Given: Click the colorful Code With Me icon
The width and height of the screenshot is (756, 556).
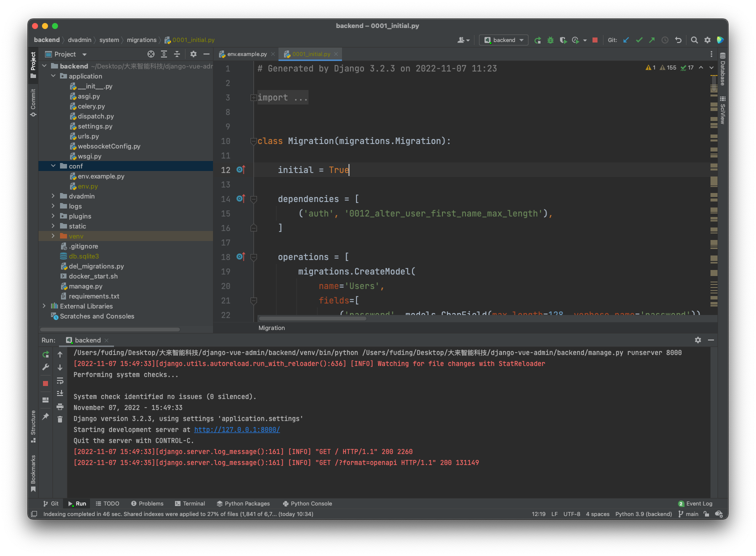Looking at the screenshot, I should (x=720, y=40).
